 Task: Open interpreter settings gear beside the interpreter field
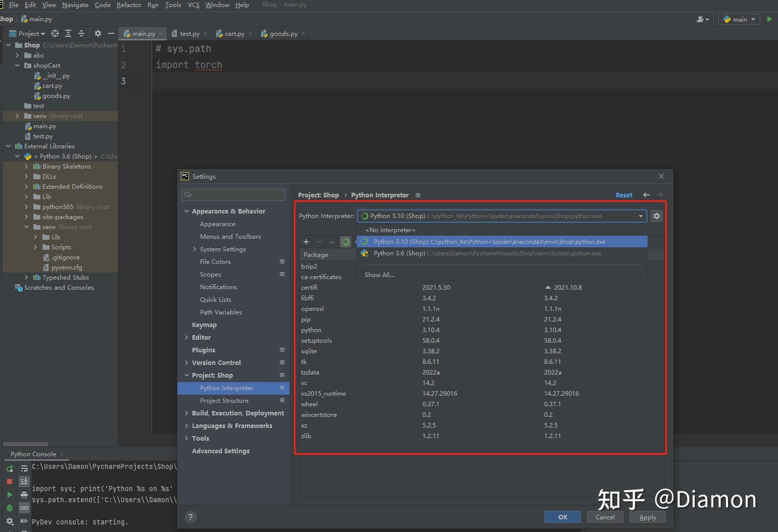pos(656,216)
